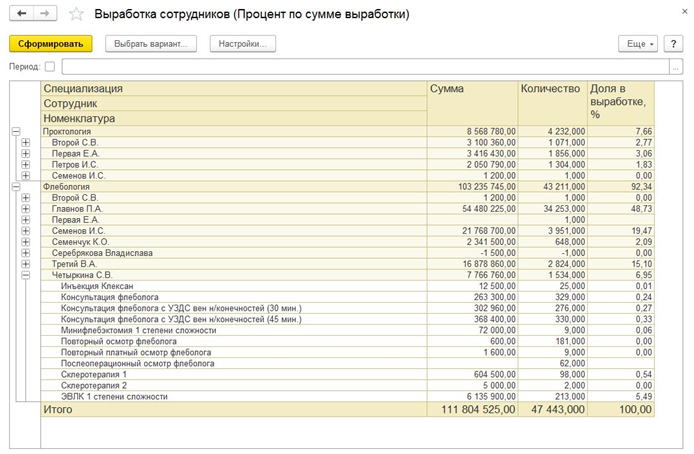Open the Еще dropdown menu
This screenshot has height=454, width=694.
pos(639,44)
